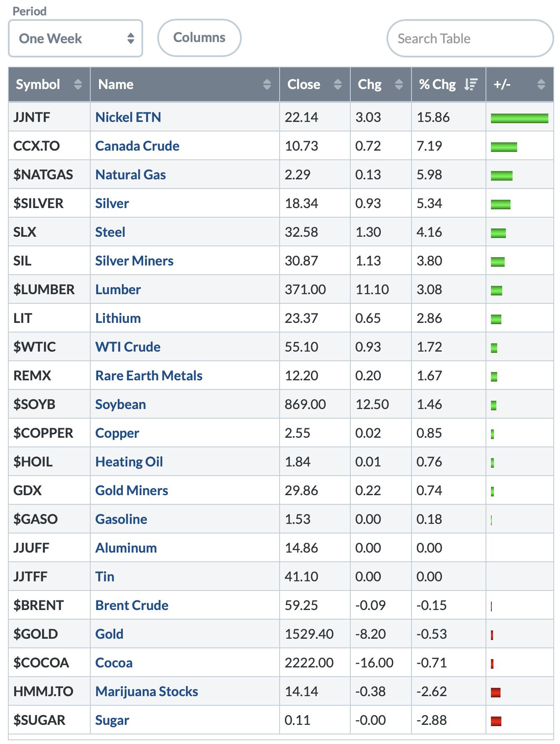
Task: Click the +/- column sort arrows
Action: click(x=541, y=85)
